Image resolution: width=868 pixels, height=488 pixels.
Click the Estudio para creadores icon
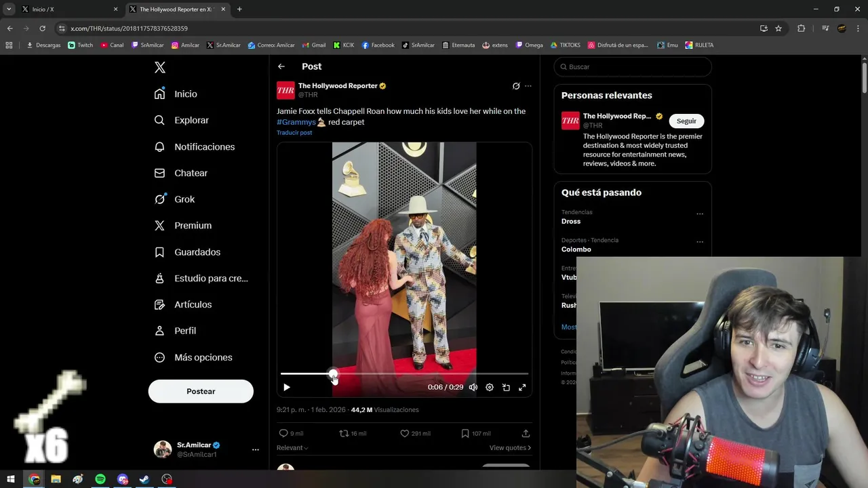tap(159, 278)
